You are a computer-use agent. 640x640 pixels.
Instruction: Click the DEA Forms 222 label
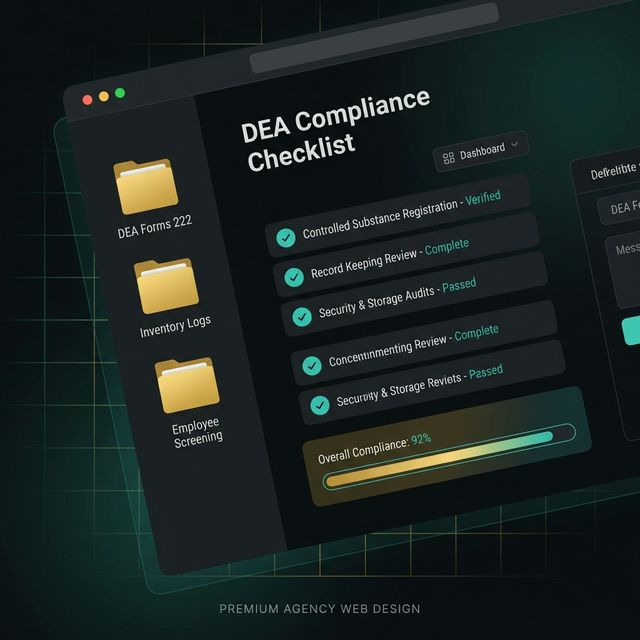pyautogui.click(x=155, y=227)
